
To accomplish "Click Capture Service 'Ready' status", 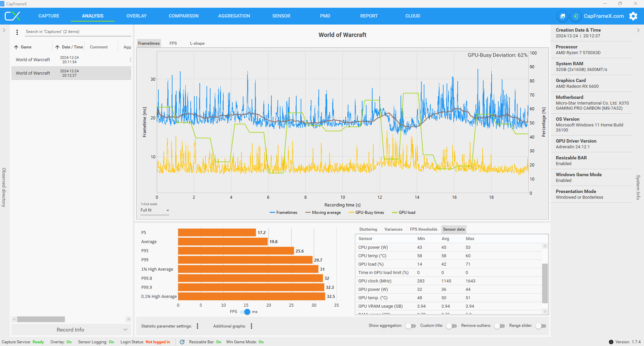I will click(x=38, y=342).
